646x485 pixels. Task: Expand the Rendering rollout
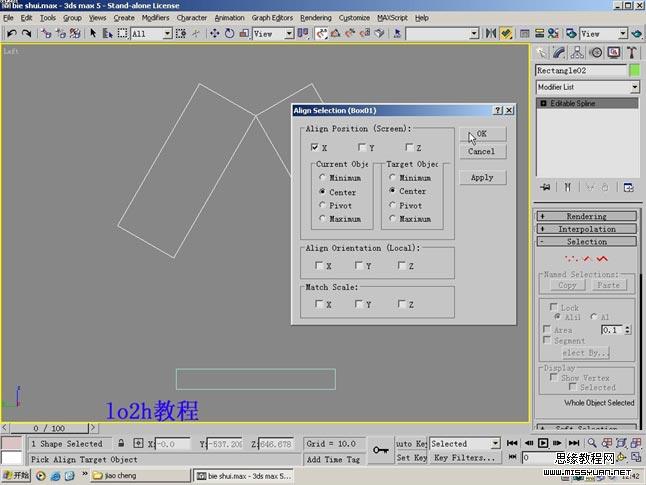click(x=587, y=216)
